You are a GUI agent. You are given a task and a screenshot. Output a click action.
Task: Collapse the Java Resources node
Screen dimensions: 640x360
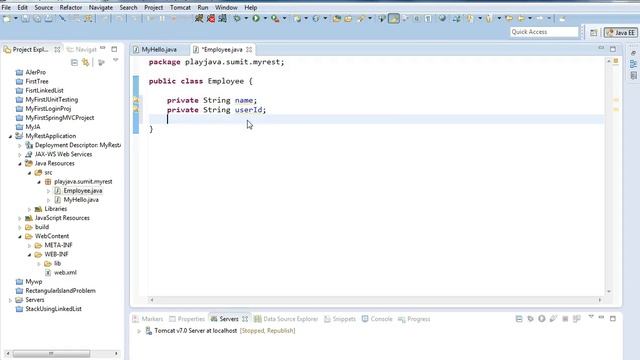(20, 163)
